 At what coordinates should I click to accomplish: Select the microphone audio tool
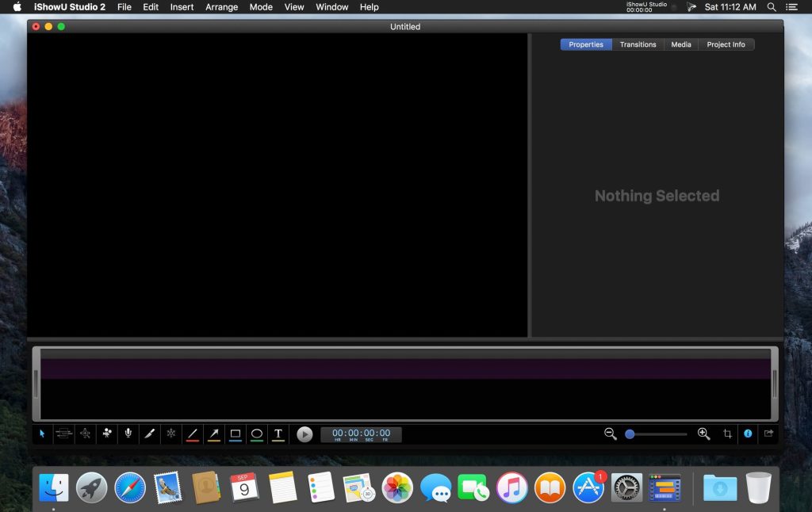coord(128,434)
